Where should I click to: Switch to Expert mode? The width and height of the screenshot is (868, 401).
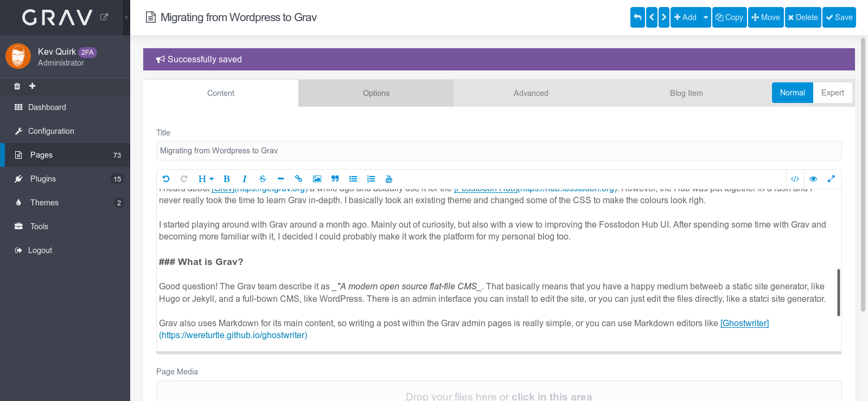tap(832, 93)
